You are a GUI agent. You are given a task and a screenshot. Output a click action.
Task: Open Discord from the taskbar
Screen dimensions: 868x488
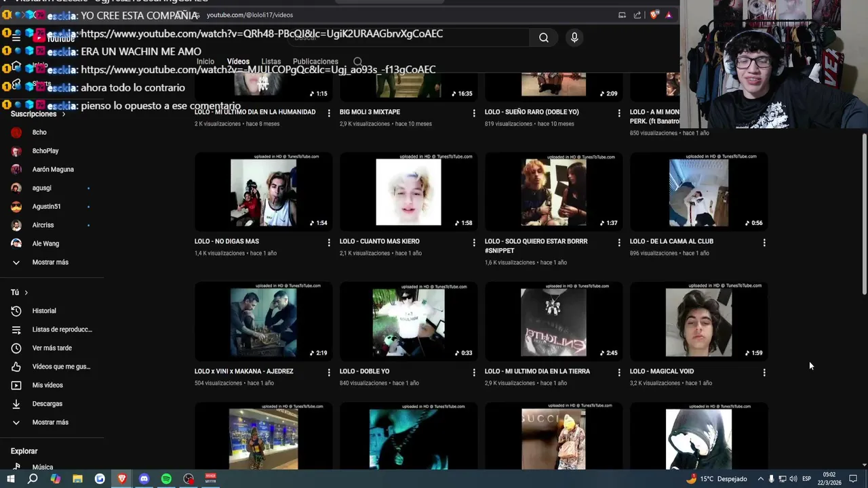point(144,479)
